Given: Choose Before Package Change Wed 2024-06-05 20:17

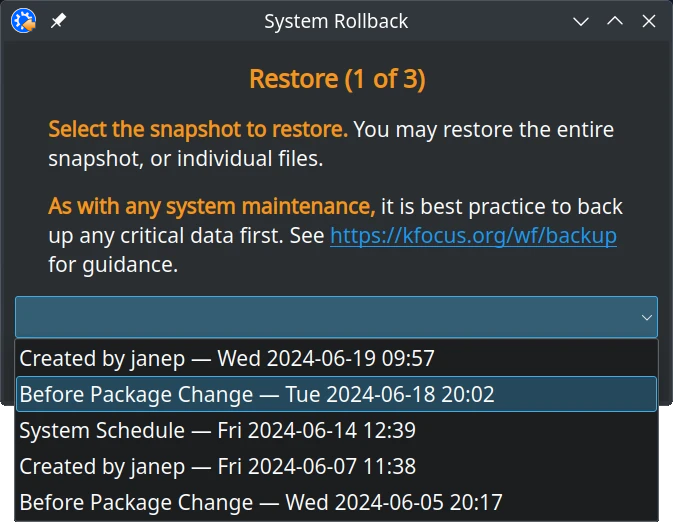Looking at the screenshot, I should (336, 502).
